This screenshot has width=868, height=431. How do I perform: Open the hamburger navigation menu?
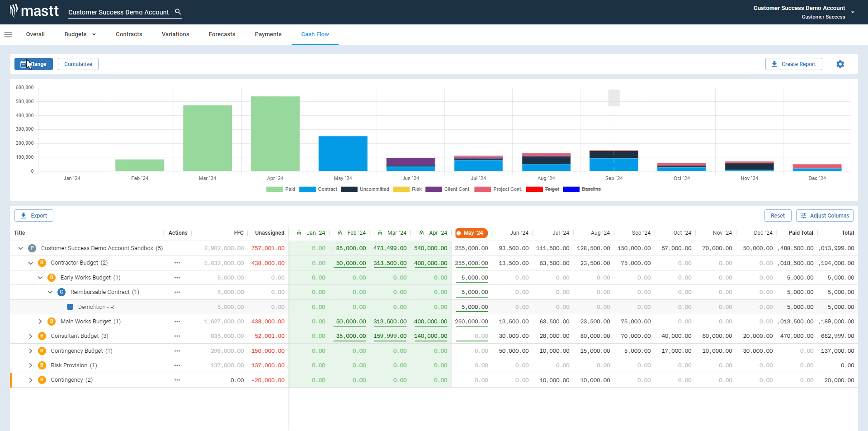pos(8,34)
